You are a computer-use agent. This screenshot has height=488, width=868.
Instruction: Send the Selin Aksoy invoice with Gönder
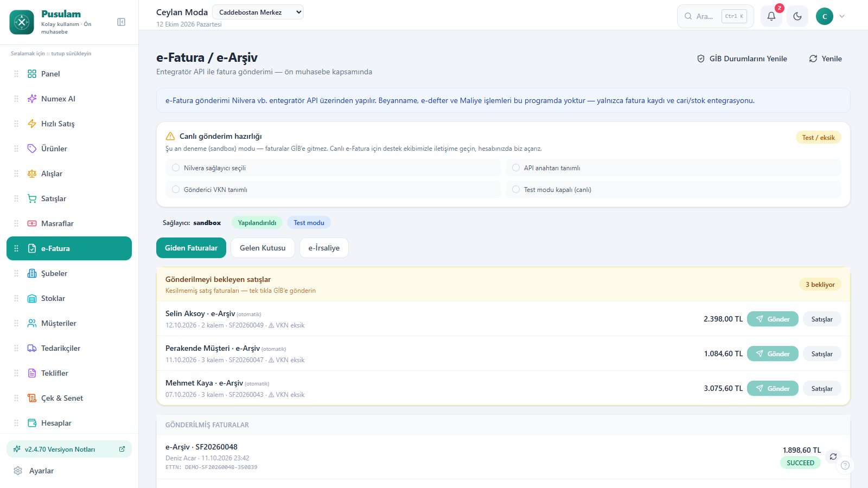[773, 319]
